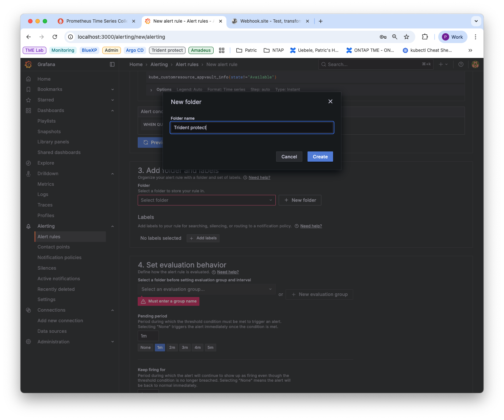The image size is (504, 420).
Task: Click the Explore compass icon
Action: click(28, 163)
